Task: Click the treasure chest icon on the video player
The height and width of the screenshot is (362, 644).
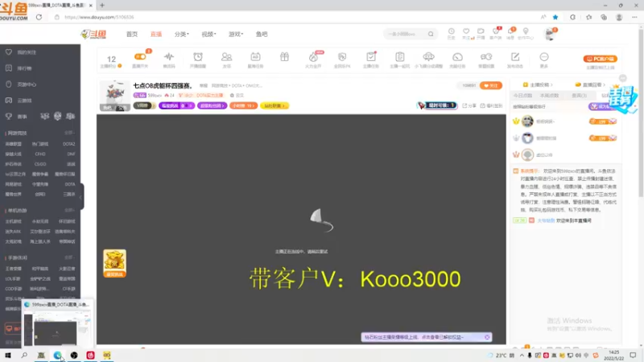Action: 114,263
